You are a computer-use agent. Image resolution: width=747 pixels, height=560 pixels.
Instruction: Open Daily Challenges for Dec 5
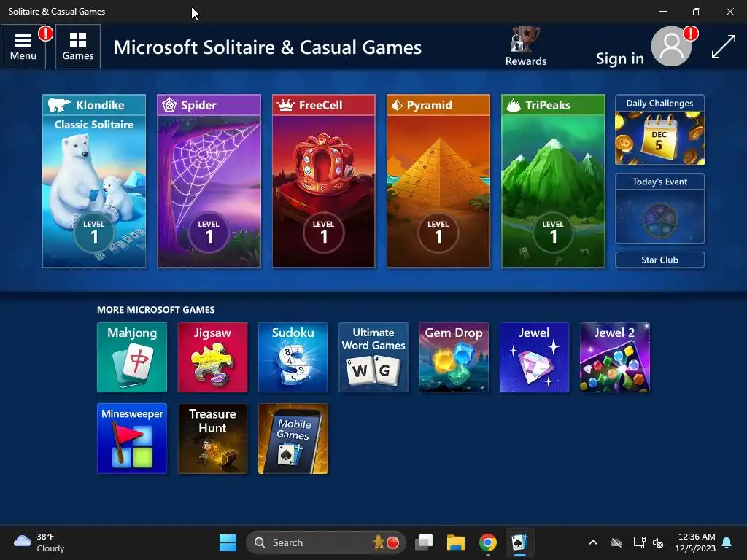pyautogui.click(x=659, y=130)
